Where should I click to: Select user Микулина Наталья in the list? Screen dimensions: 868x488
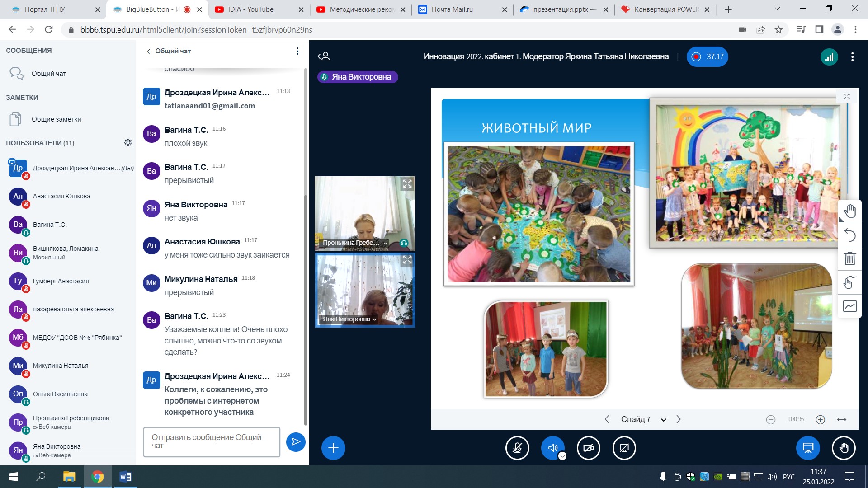tap(68, 366)
